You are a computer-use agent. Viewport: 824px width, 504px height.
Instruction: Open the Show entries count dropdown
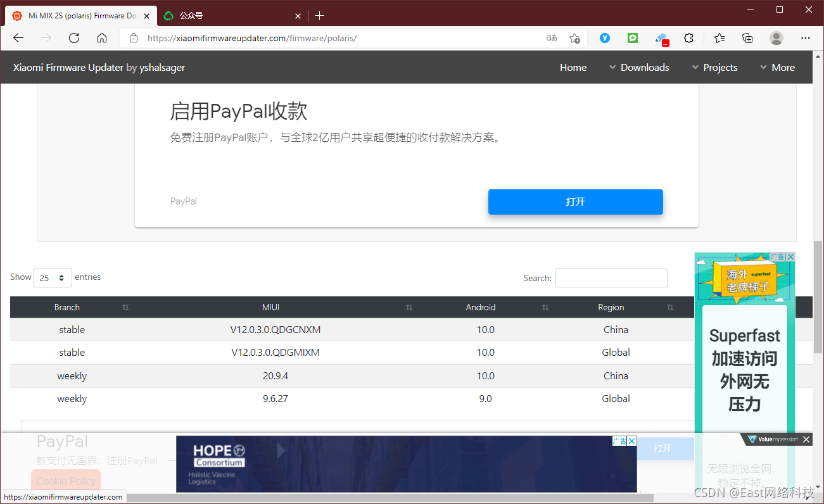point(53,277)
